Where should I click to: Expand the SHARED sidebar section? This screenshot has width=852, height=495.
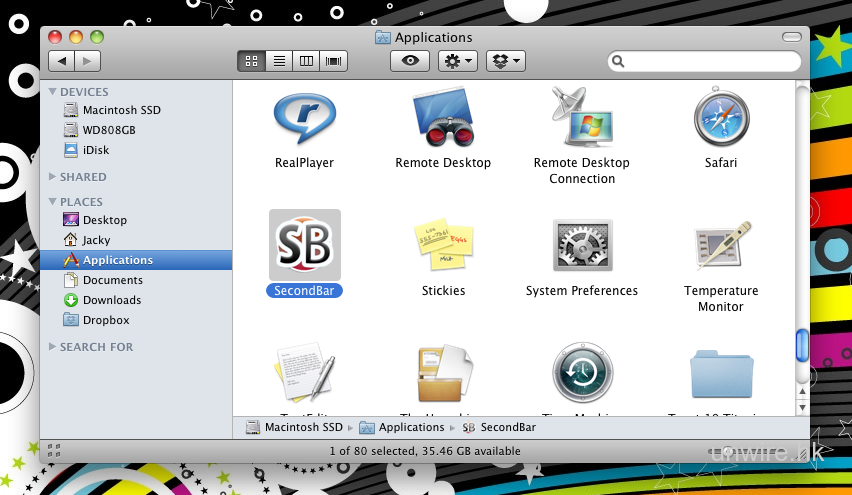click(53, 177)
